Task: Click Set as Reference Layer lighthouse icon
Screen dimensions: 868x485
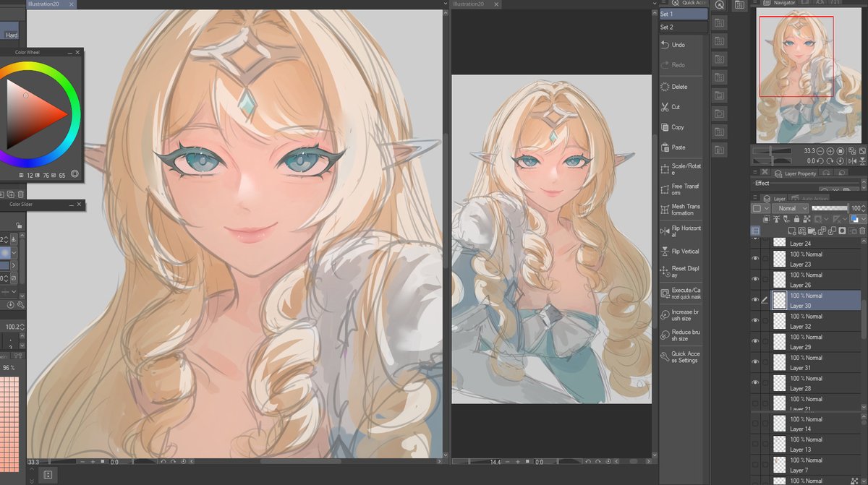Action: (777, 219)
